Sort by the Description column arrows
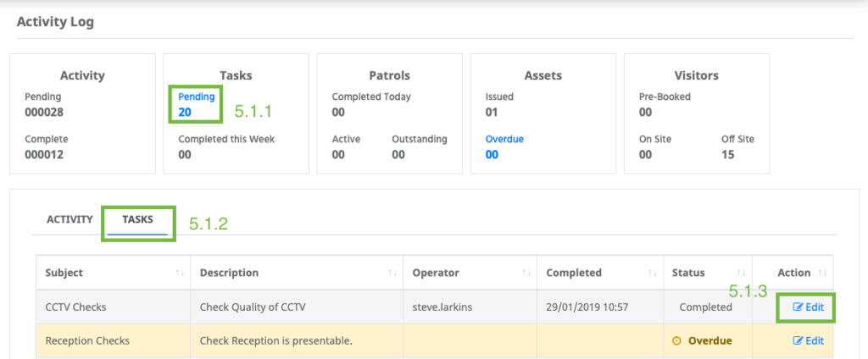The height and width of the screenshot is (359, 868). 392,273
